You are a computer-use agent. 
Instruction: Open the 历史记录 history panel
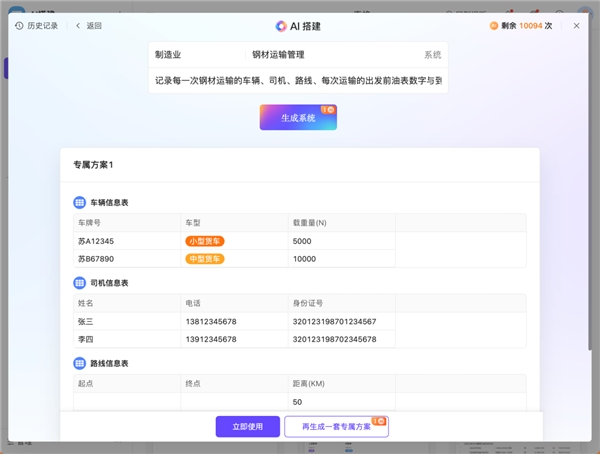(39, 26)
